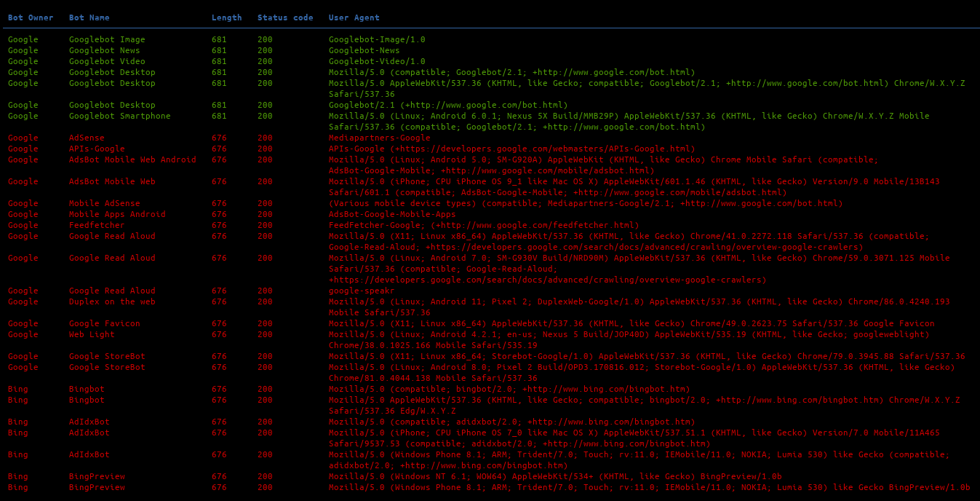Click the 'User Agent' column header
Screen dimensions: 980x501
tap(354, 17)
